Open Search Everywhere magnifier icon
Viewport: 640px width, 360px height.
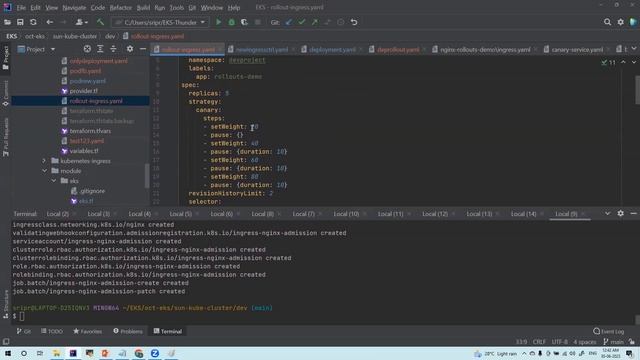tap(607, 22)
